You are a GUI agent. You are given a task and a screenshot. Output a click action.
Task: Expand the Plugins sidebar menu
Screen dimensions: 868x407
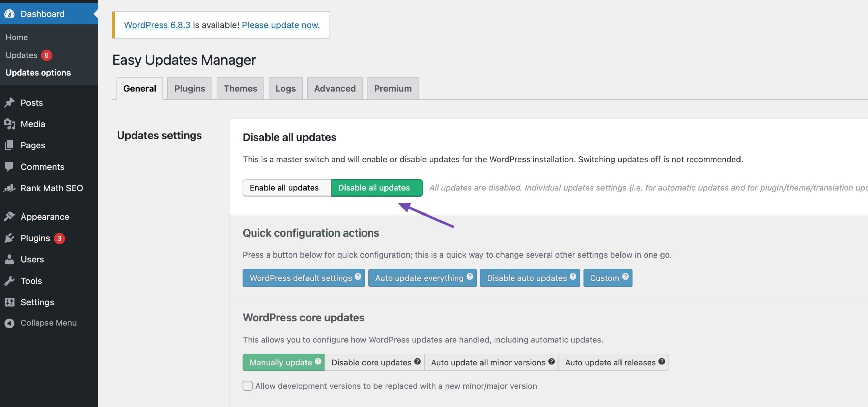pos(35,238)
